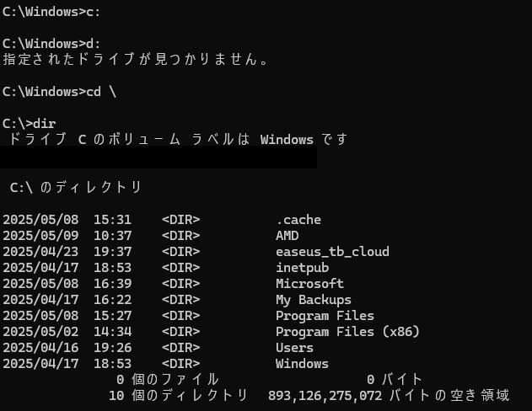This screenshot has height=411, width=532.
Task: Click the d: command line
Action: coord(51,44)
